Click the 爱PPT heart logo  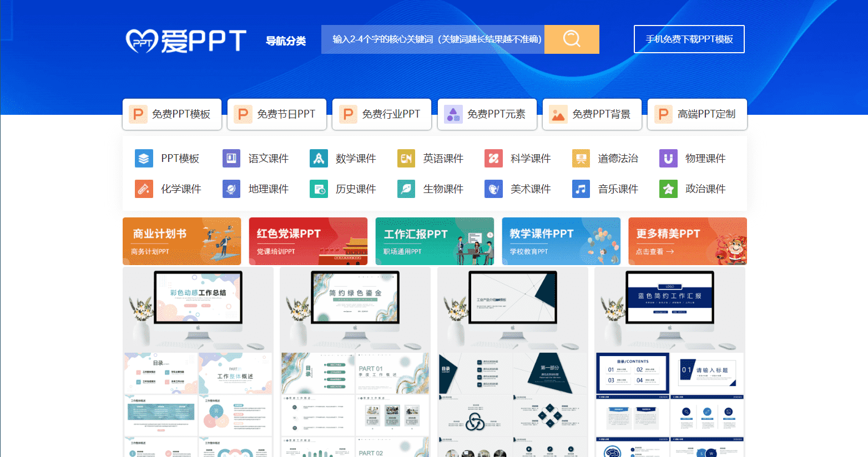pos(142,40)
